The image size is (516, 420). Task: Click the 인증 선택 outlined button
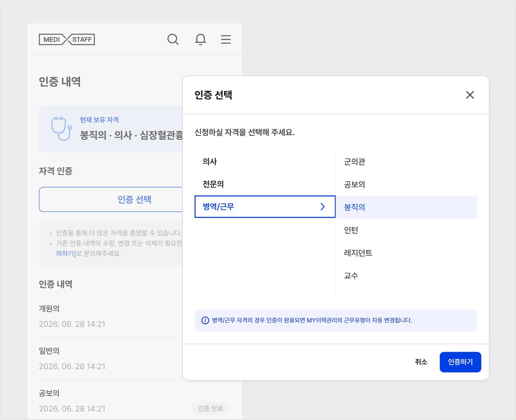(111, 200)
